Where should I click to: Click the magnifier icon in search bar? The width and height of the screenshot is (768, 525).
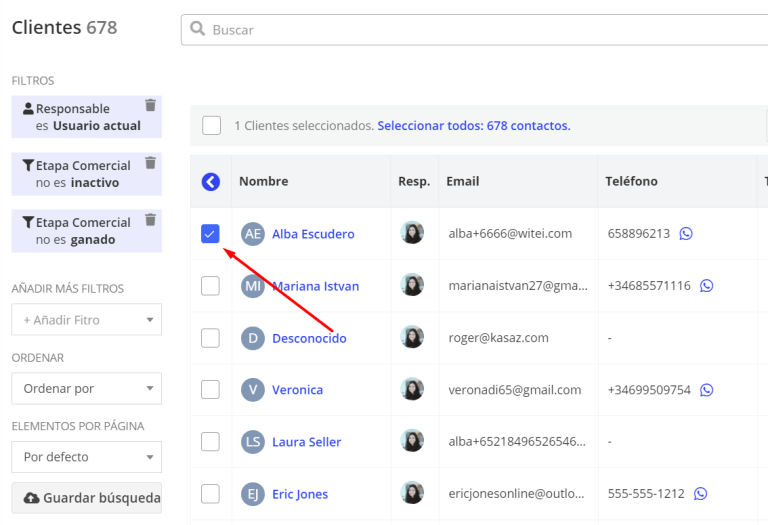197,29
